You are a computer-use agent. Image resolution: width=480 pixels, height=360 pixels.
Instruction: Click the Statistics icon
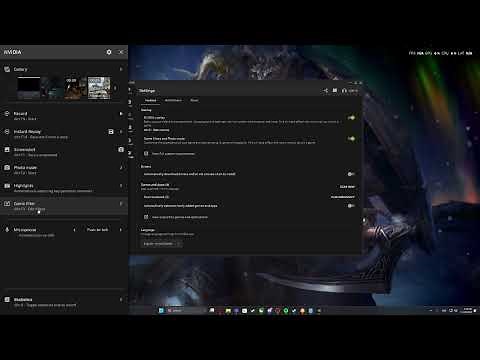pyautogui.click(x=7, y=300)
